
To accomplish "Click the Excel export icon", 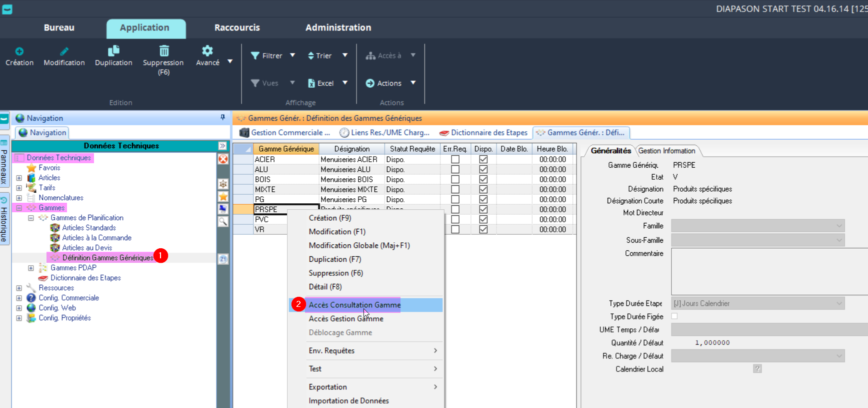I will pos(311,83).
